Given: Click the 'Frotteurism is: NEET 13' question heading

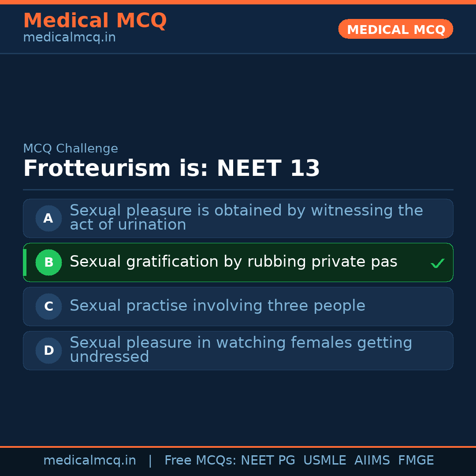Looking at the screenshot, I should click(x=171, y=169).
